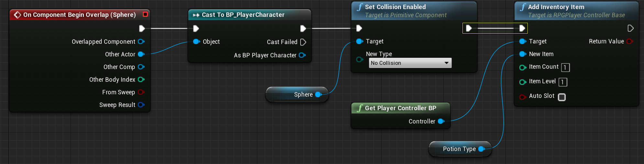The image size is (644, 164).
Task: Click the Potion Type output pin
Action: click(x=481, y=149)
